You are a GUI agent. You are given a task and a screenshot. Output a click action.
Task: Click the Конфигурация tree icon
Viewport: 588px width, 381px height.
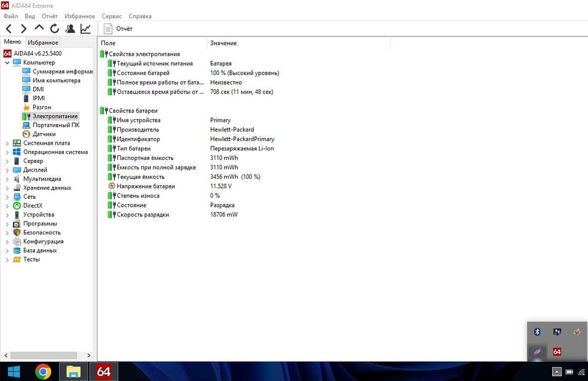pos(17,242)
